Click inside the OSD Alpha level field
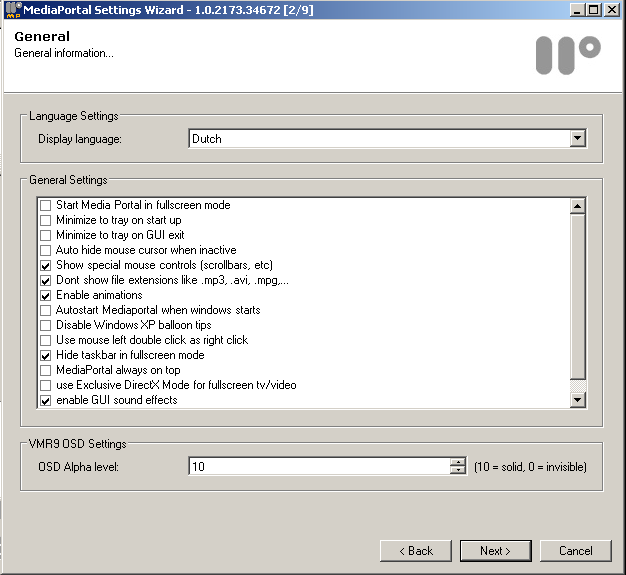The width and height of the screenshot is (626, 575). (x=319, y=466)
